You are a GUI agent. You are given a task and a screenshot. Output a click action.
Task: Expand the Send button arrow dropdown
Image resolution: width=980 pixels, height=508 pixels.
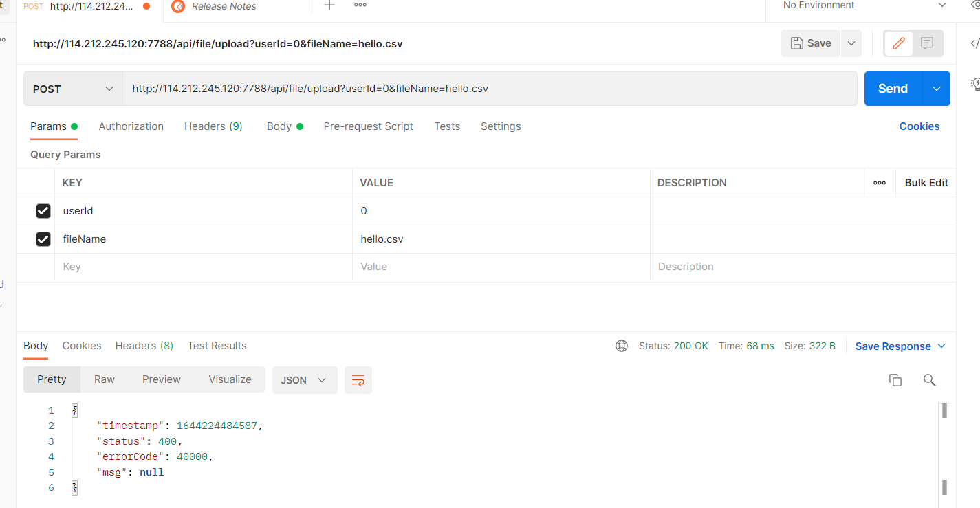[936, 89]
